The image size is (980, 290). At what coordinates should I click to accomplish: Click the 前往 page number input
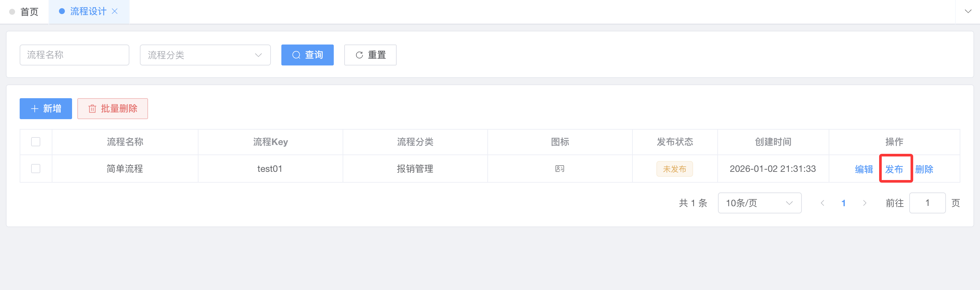coord(927,203)
